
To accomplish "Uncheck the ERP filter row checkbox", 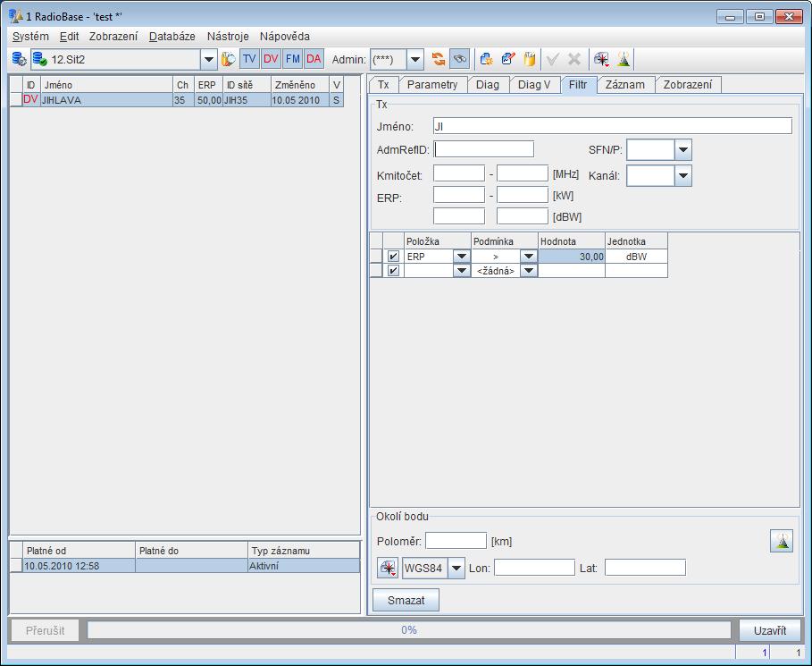I will (393, 256).
